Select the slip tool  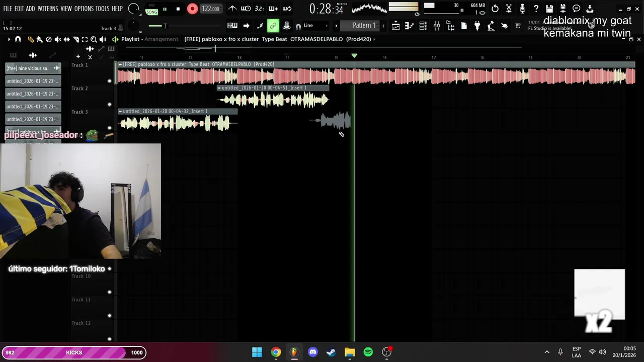[x=67, y=39]
